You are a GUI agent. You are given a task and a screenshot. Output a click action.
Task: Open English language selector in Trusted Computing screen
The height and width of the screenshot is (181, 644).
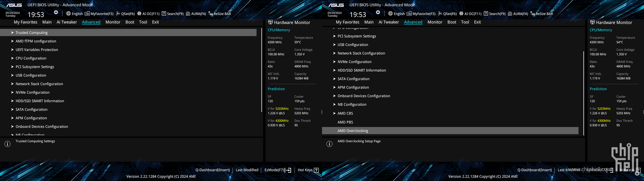tap(74, 14)
